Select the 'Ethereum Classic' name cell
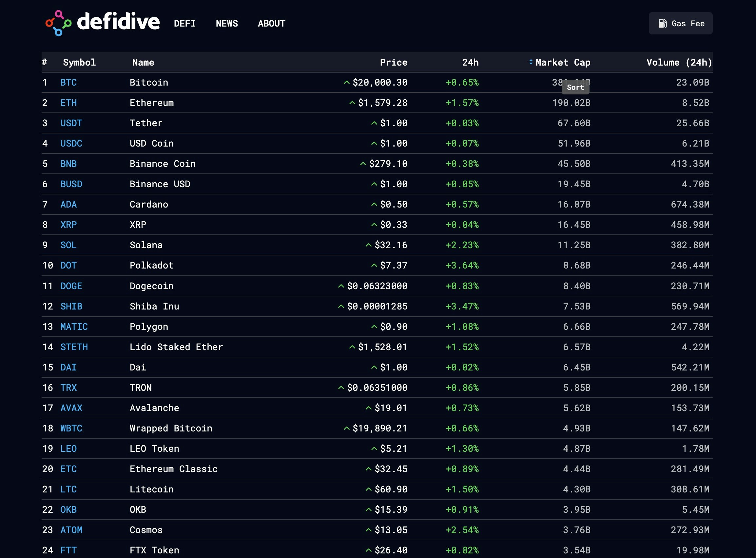 pyautogui.click(x=174, y=469)
